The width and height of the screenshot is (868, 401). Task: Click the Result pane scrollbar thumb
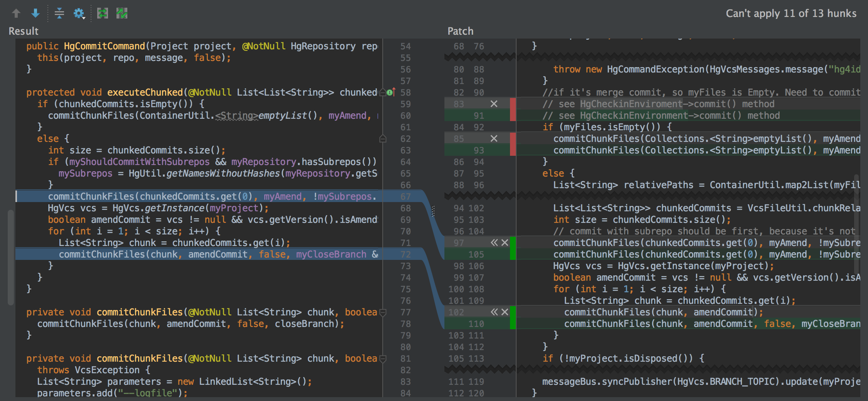11,257
